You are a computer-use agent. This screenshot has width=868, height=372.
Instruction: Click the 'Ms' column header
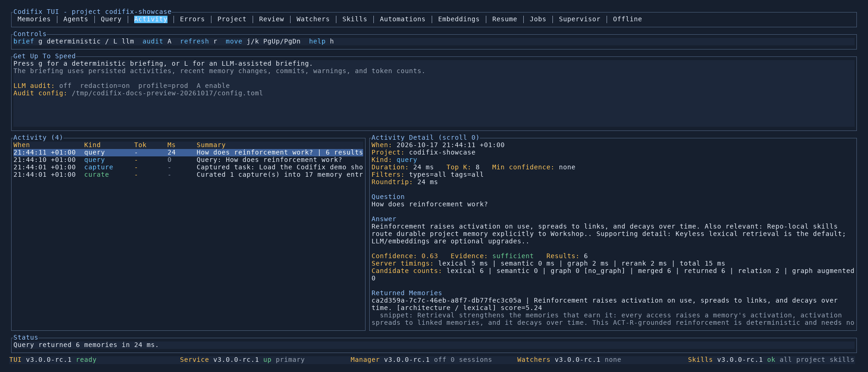click(x=171, y=145)
